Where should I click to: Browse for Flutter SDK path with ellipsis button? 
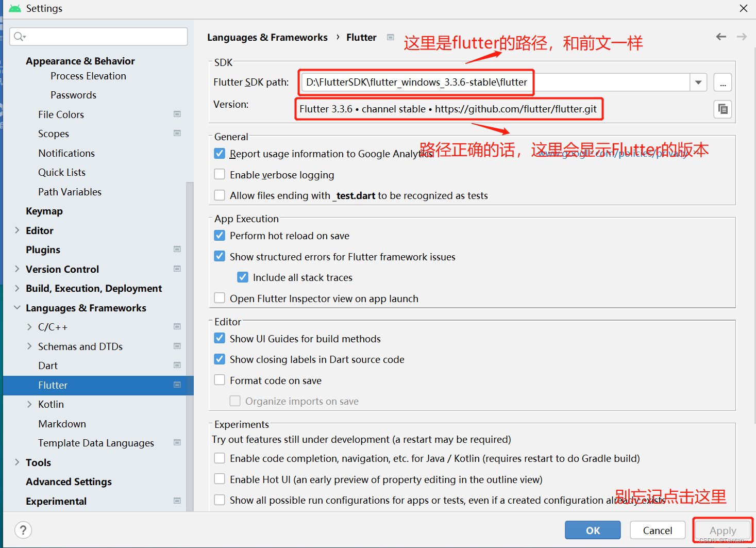coord(723,82)
